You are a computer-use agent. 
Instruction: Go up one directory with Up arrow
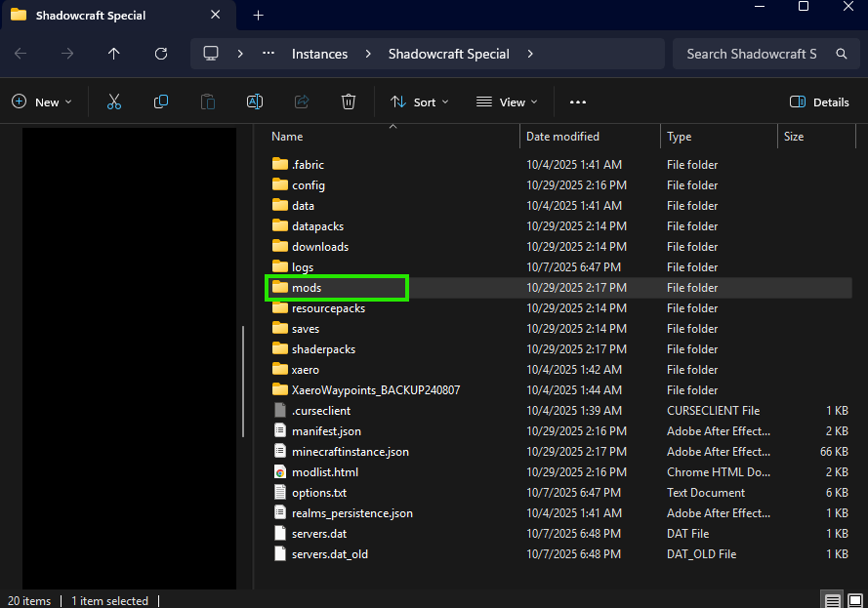(x=114, y=54)
